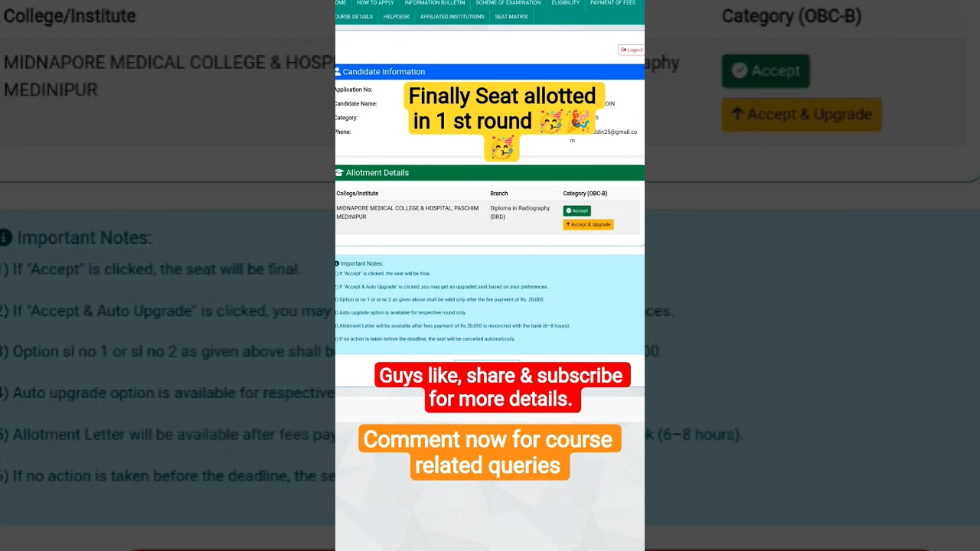Accept the allotted seat in the Allotment Details table

pyautogui.click(x=577, y=210)
